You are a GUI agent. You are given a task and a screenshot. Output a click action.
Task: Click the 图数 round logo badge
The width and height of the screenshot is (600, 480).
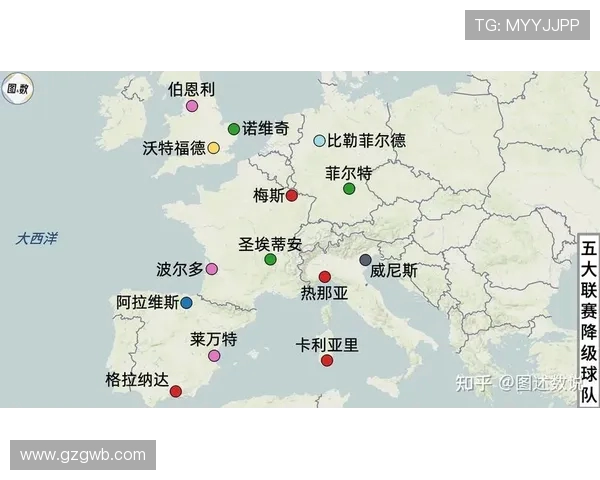tap(18, 89)
